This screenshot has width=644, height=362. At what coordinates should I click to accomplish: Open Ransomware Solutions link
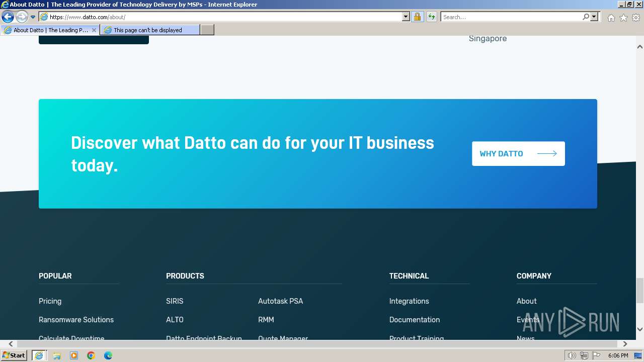76,320
